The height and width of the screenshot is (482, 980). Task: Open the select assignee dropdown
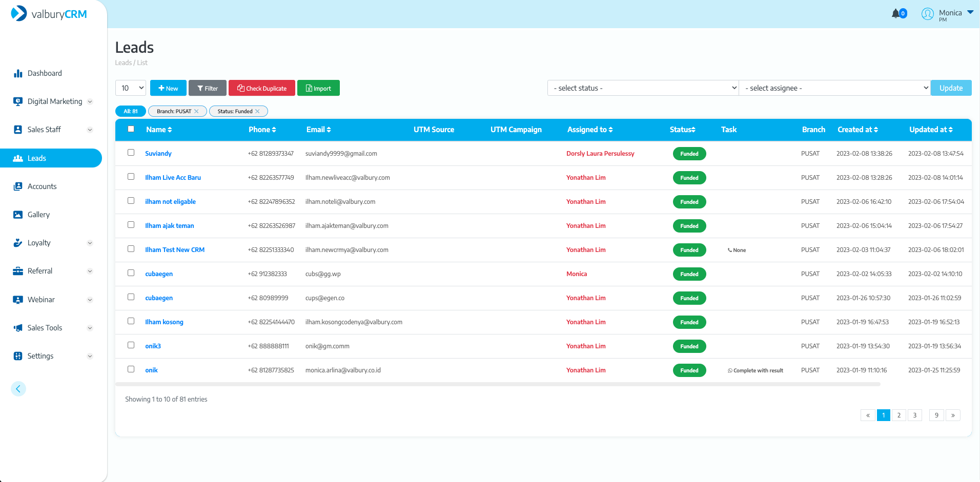tap(834, 88)
